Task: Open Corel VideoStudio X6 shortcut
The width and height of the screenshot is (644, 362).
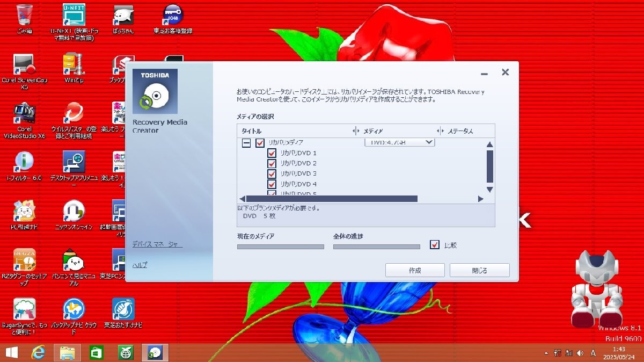Action: [24, 121]
